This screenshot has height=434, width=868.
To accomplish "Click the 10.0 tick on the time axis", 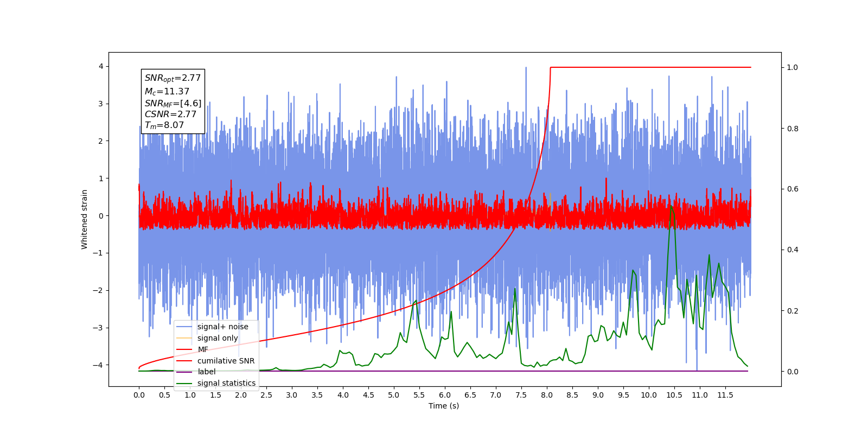I will (x=649, y=395).
